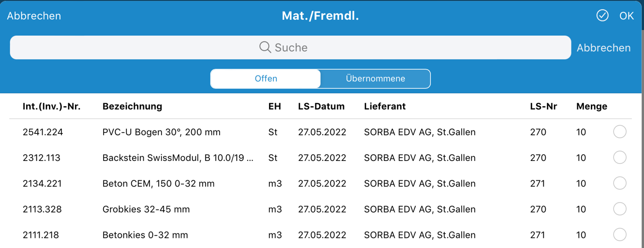Click the LS-Datum column header
The image size is (644, 248).
[321, 106]
